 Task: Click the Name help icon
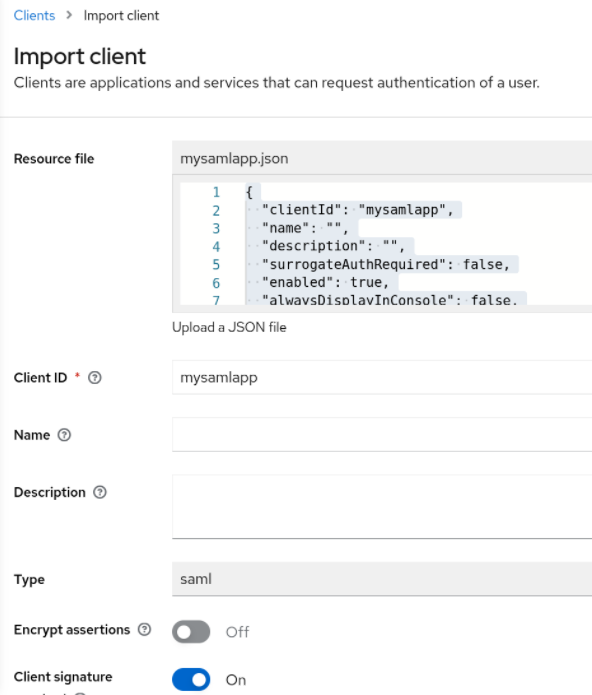coord(64,435)
